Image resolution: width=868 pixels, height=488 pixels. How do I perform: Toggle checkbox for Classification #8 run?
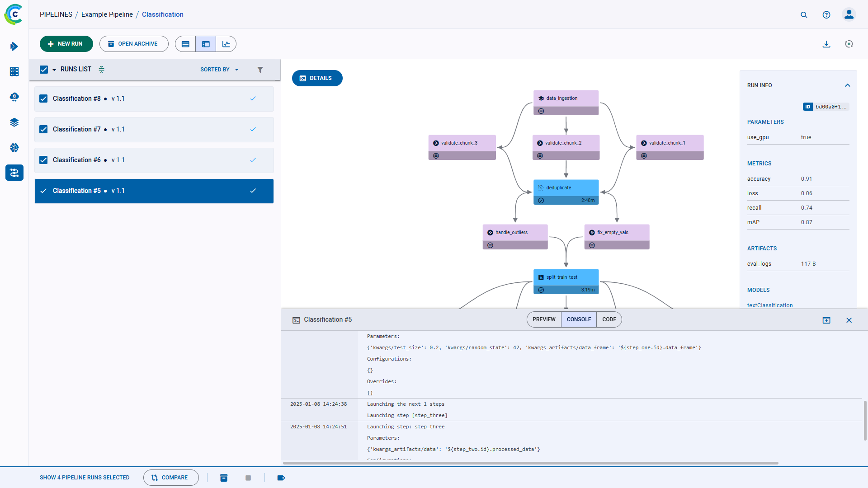[44, 99]
